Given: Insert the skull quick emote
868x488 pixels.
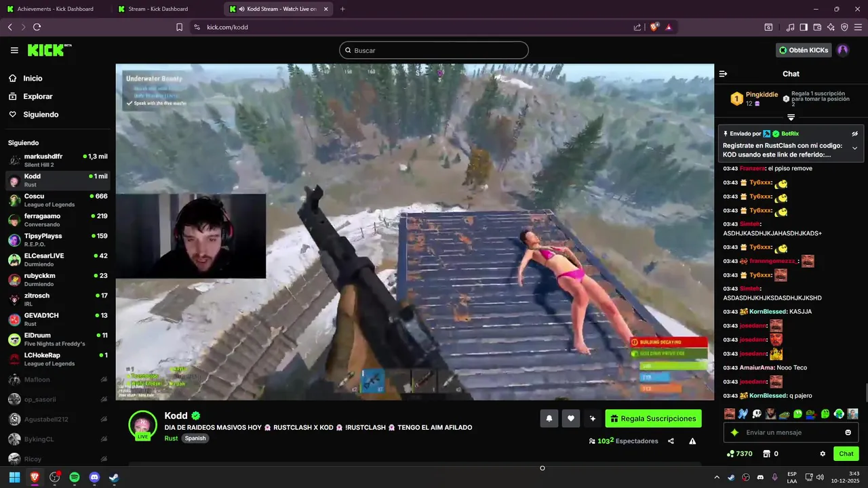Looking at the screenshot, I should pos(757,413).
